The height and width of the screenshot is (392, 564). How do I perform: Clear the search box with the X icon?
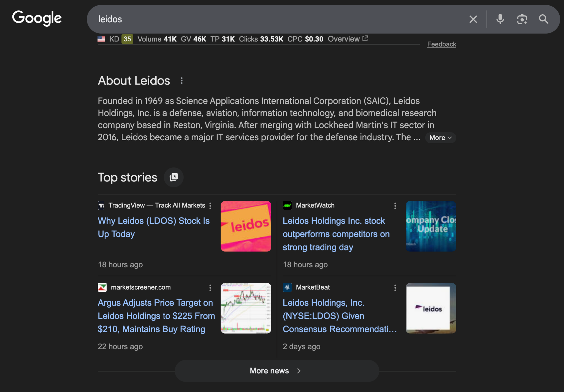pyautogui.click(x=473, y=19)
